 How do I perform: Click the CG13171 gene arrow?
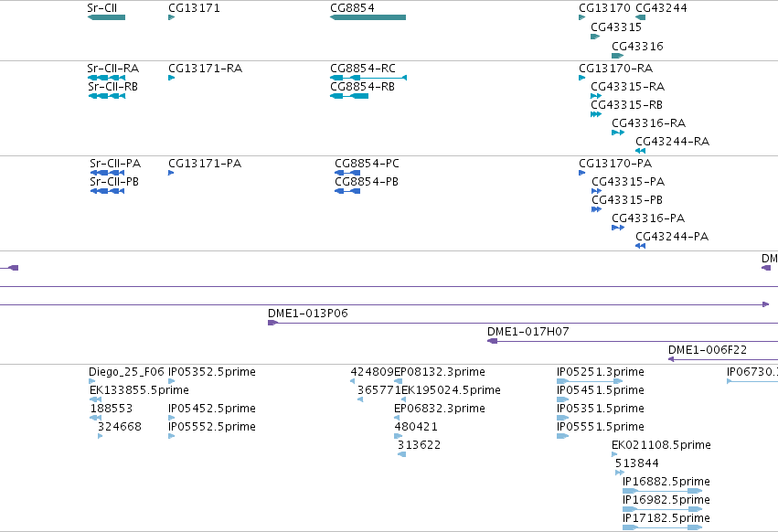pyautogui.click(x=171, y=17)
